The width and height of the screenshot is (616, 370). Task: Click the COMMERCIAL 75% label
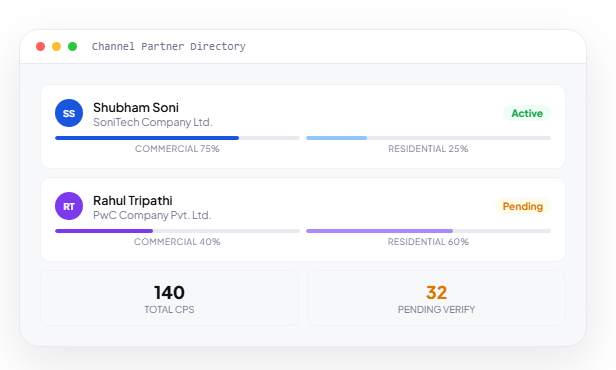pos(177,149)
